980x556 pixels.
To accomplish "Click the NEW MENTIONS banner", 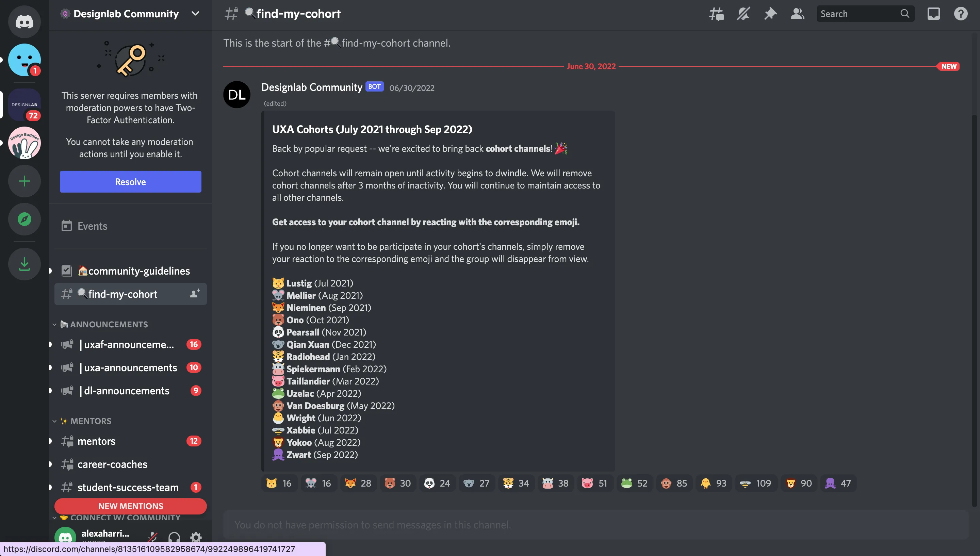I will point(130,506).
